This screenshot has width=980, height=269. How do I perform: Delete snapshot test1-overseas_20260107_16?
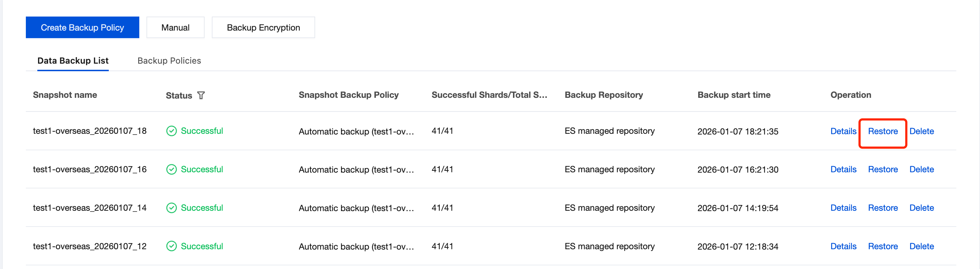(921, 169)
